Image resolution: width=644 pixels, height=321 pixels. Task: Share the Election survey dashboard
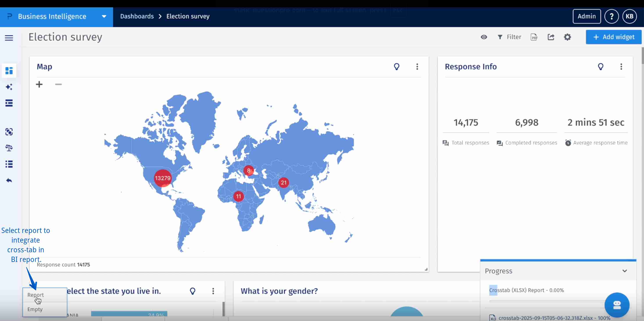[x=551, y=37]
